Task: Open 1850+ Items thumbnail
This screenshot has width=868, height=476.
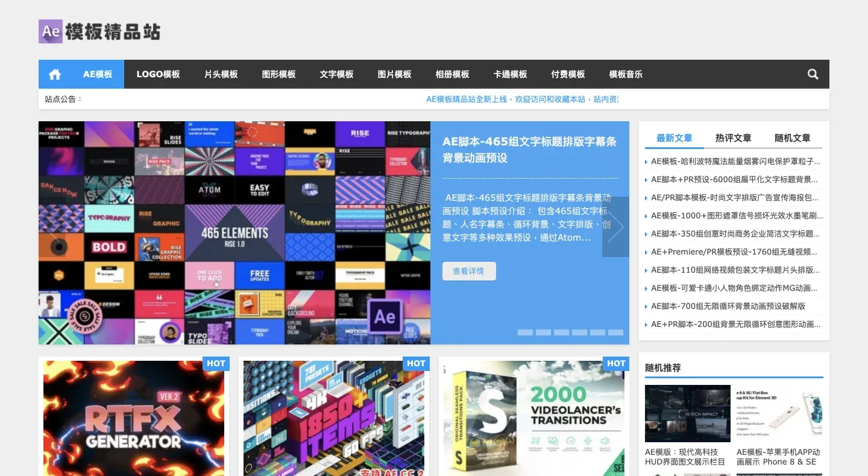Action: point(334,419)
